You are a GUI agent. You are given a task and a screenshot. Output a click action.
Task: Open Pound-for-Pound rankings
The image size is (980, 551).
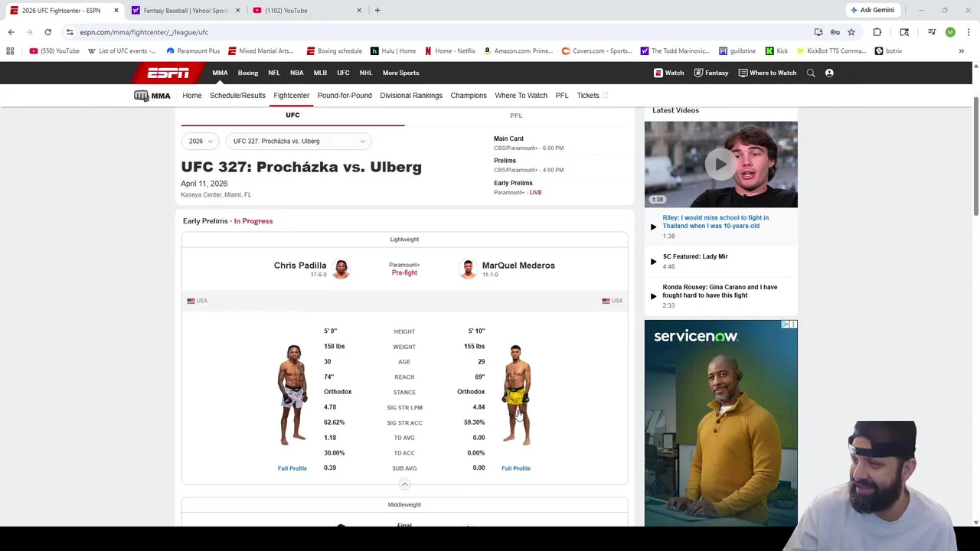[345, 96]
